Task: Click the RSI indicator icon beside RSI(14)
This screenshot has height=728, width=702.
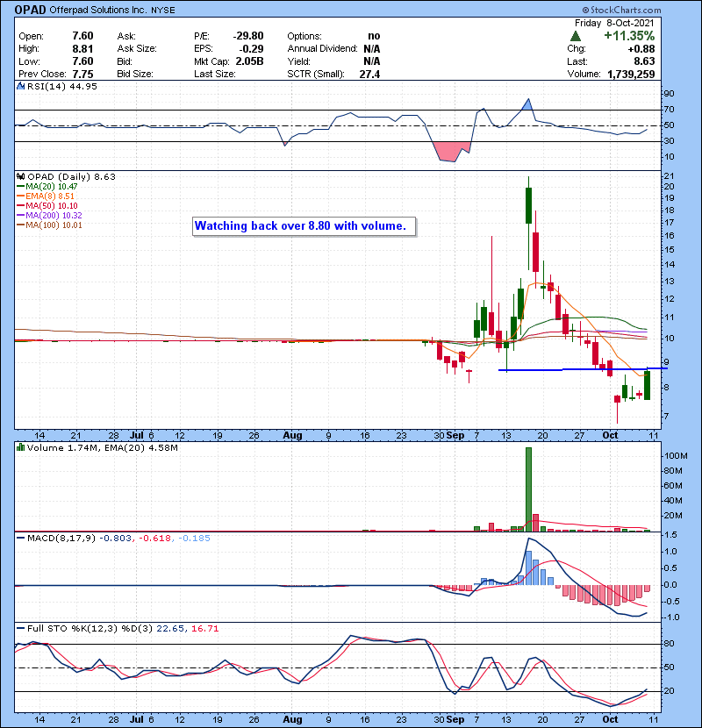Action: pyautogui.click(x=20, y=86)
